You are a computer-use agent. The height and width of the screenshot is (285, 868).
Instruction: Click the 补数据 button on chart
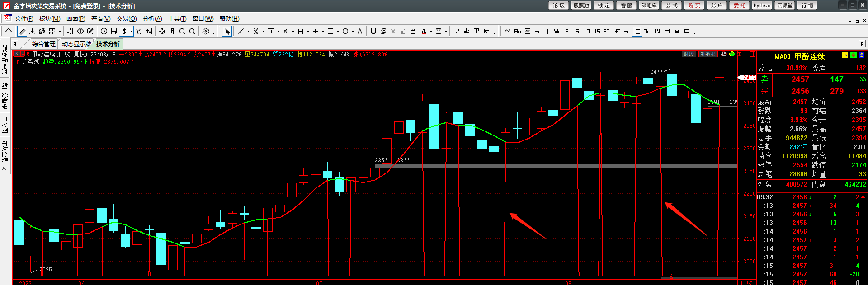[708, 54]
